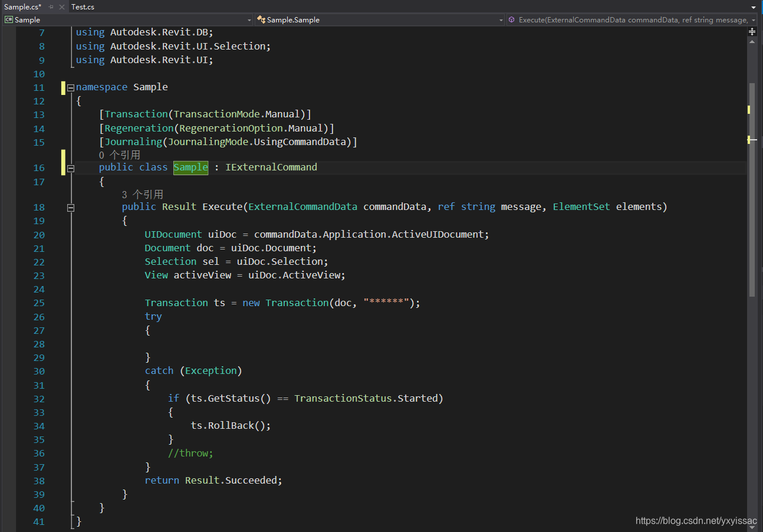Open the active files dropdown arrow beside the tabs

click(x=754, y=7)
